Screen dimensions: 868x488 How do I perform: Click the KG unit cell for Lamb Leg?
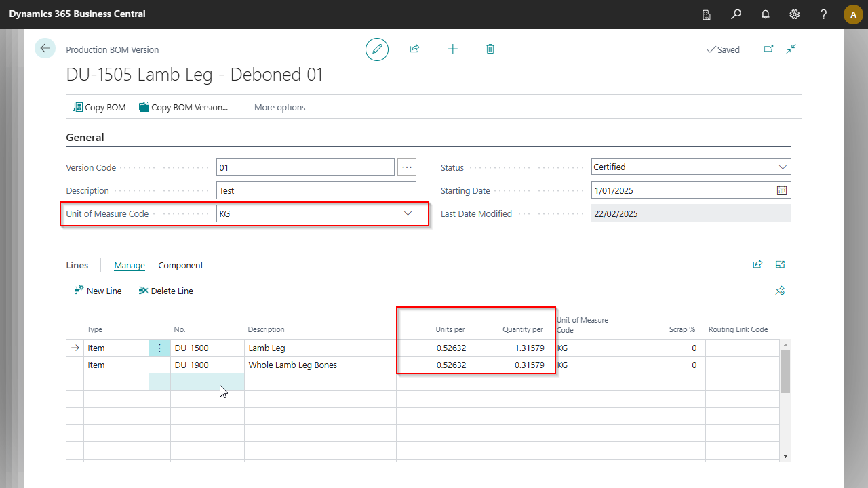click(590, 348)
